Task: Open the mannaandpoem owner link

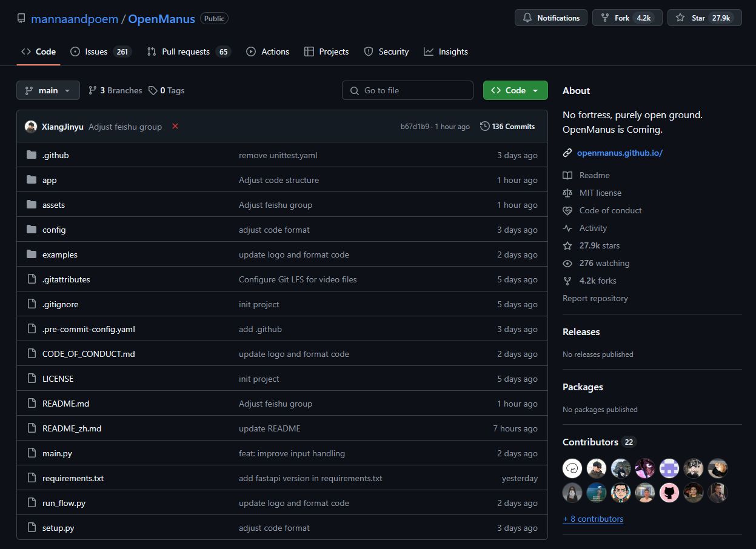Action: click(75, 18)
